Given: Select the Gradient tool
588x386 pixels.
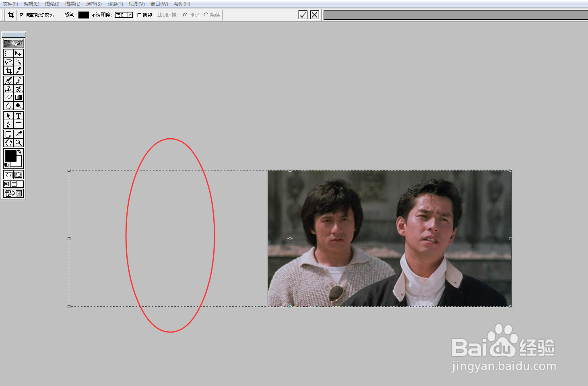Looking at the screenshot, I should point(19,97).
